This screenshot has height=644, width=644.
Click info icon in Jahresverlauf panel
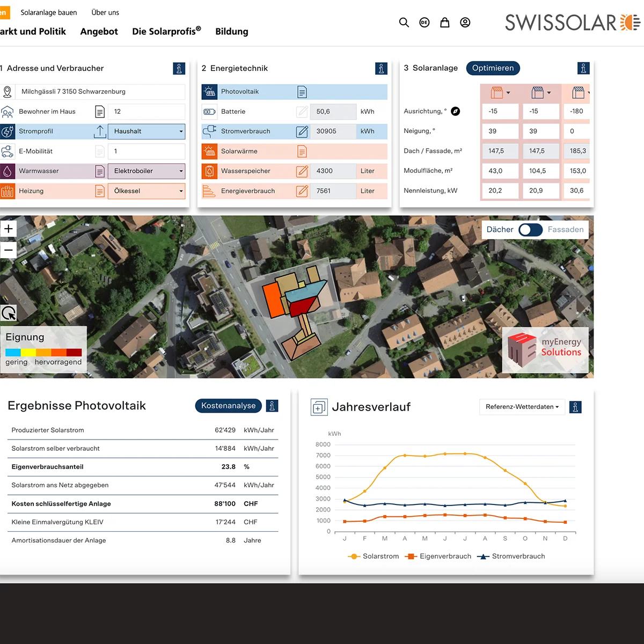coord(575,407)
